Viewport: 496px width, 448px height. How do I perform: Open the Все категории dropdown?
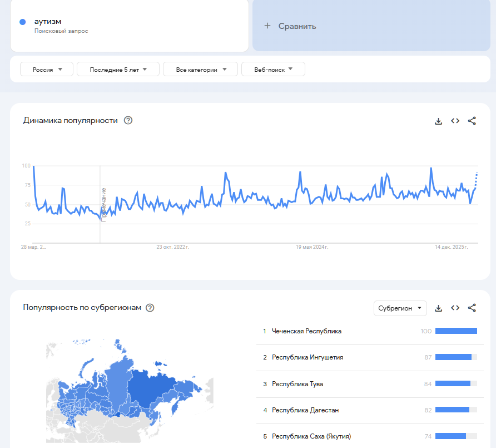200,70
